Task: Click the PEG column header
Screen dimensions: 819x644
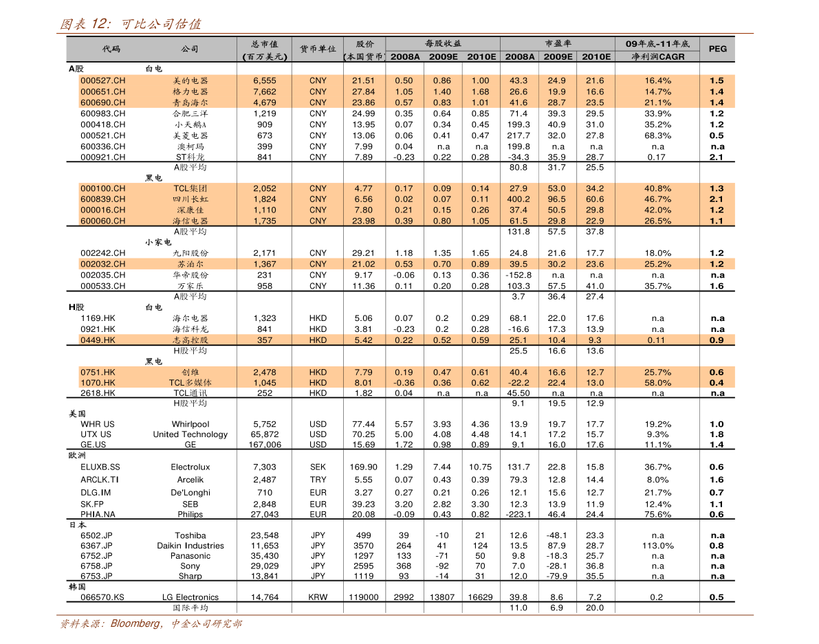Action: pyautogui.click(x=717, y=49)
